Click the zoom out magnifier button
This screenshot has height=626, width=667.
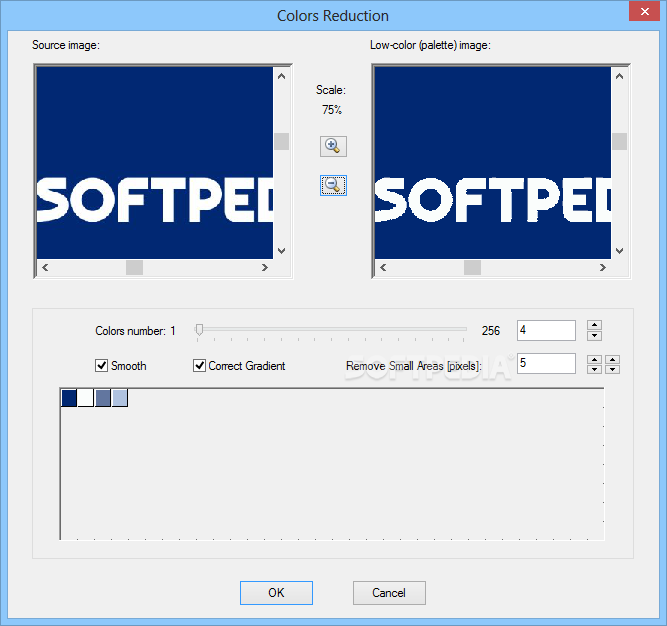333,185
